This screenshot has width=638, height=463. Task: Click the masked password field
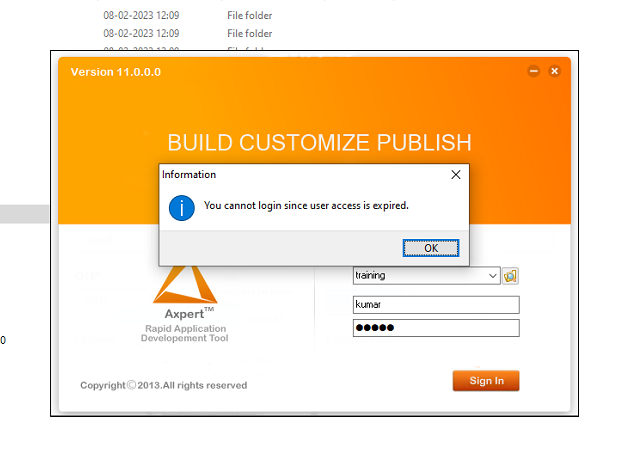coord(436,328)
